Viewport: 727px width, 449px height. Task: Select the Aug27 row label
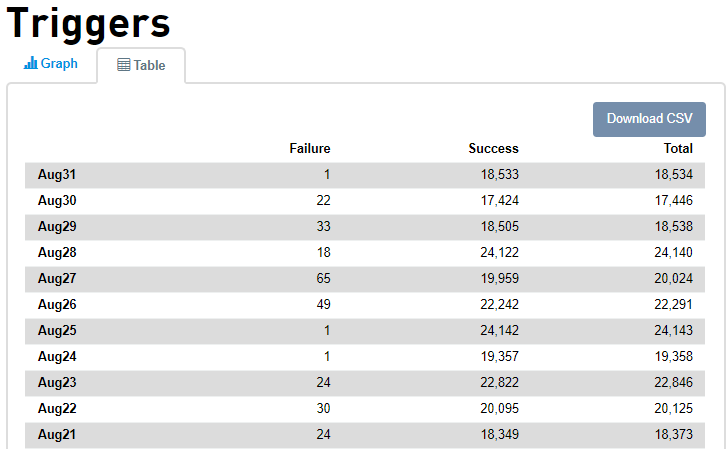pyautogui.click(x=57, y=279)
